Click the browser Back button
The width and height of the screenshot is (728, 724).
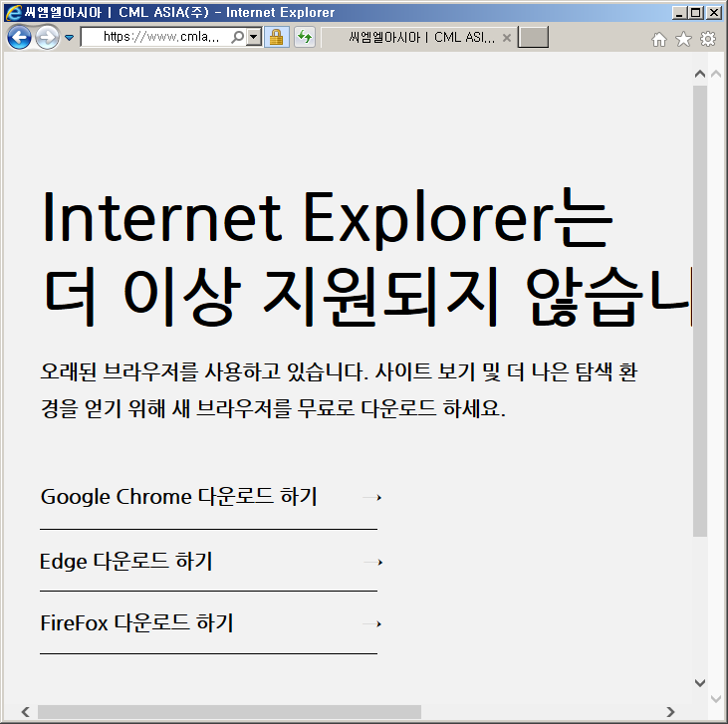(19, 38)
